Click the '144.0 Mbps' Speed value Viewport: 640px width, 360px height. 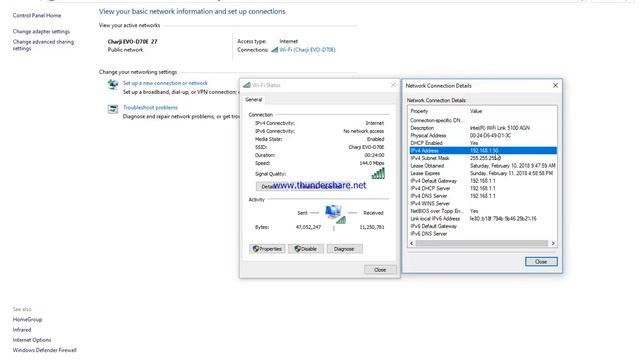tap(372, 163)
